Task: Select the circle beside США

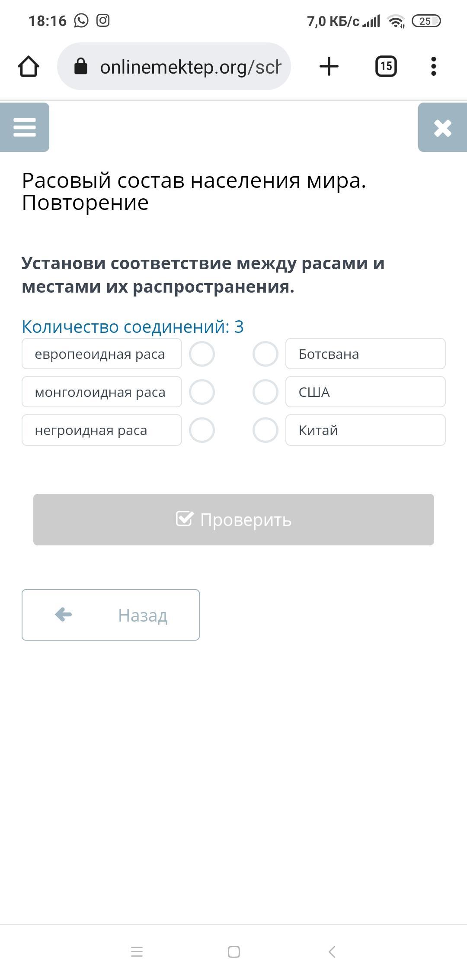Action: [x=265, y=392]
